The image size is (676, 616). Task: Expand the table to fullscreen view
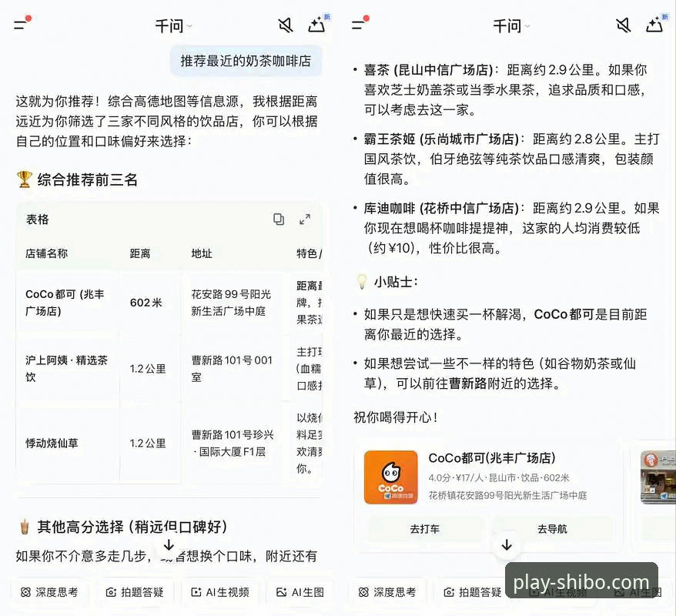[x=304, y=219]
